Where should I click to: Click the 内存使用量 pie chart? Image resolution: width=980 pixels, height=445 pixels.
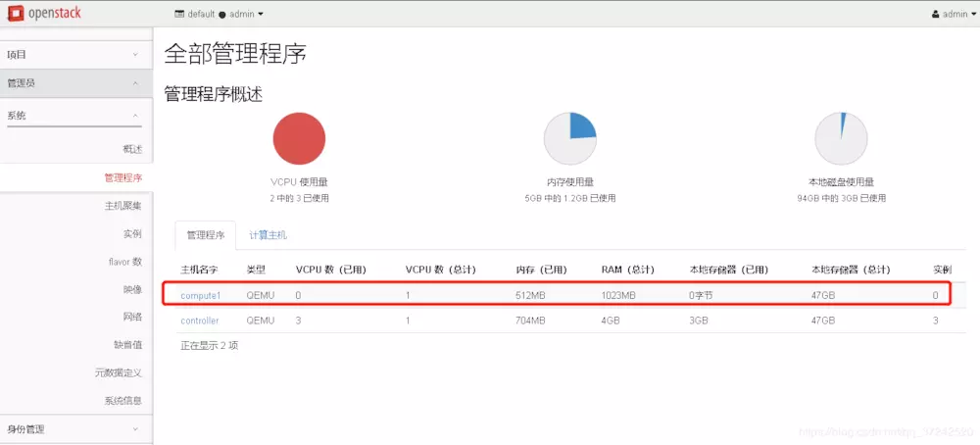pyautogui.click(x=570, y=138)
